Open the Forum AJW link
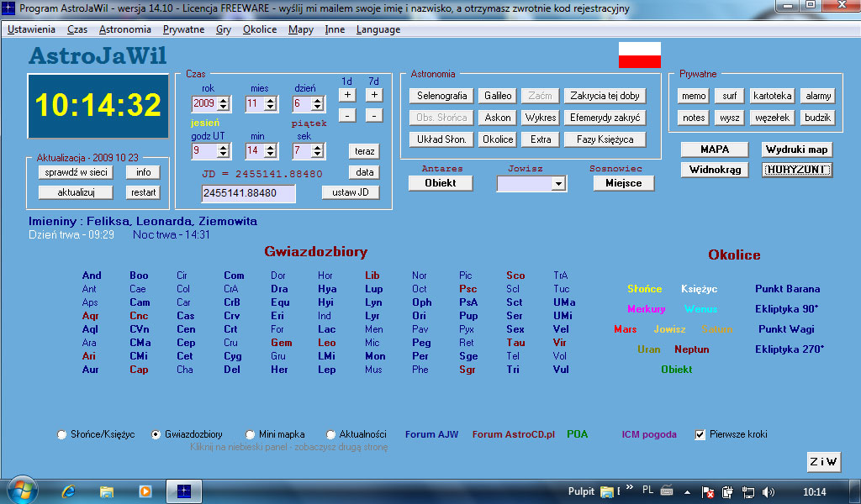This screenshot has width=861, height=504. pyautogui.click(x=431, y=434)
